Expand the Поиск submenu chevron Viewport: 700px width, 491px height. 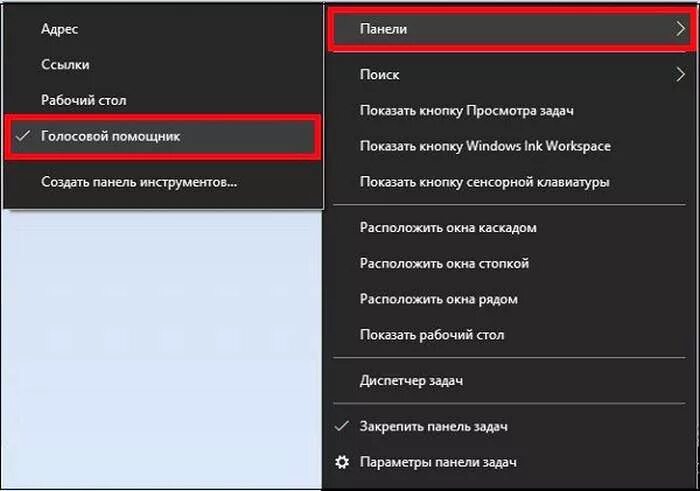coord(680,74)
